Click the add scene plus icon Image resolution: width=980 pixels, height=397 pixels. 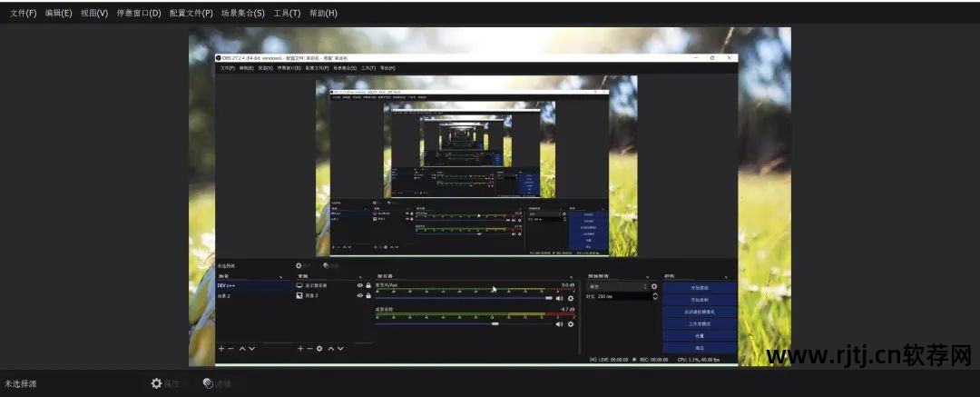click(x=220, y=349)
